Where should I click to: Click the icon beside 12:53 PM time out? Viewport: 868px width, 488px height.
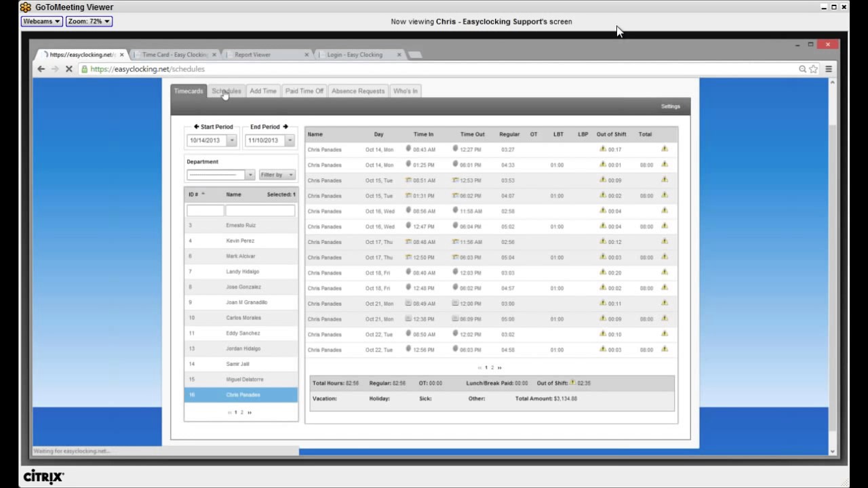click(x=455, y=180)
